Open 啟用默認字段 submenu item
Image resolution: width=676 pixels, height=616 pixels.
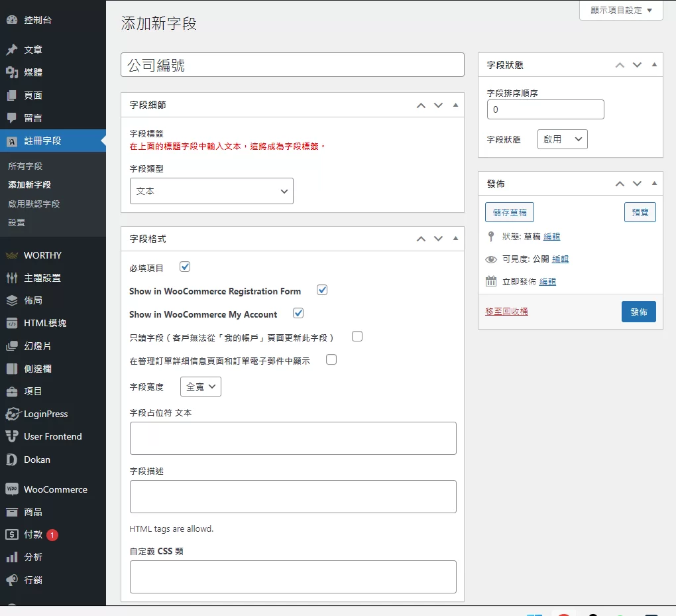coord(34,204)
